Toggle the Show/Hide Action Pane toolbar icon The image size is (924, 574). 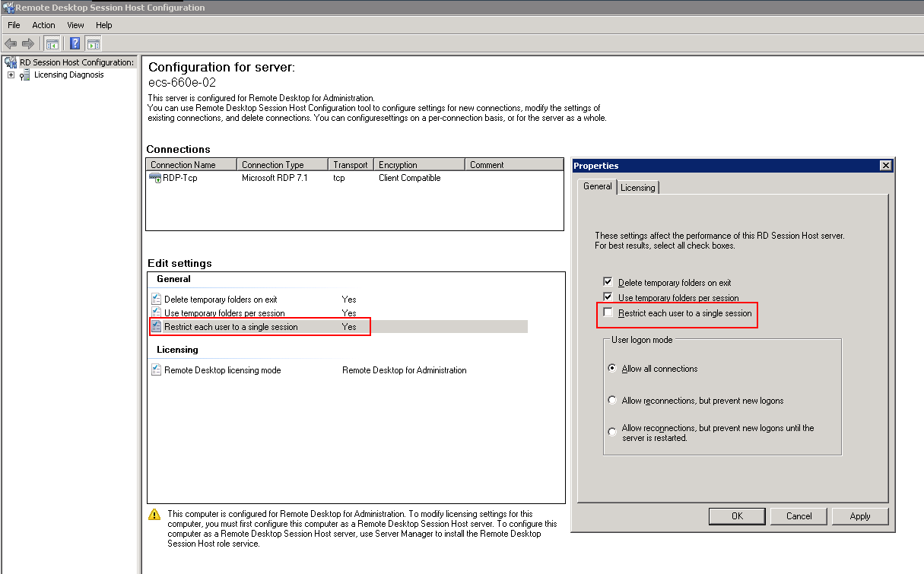pyautogui.click(x=94, y=43)
